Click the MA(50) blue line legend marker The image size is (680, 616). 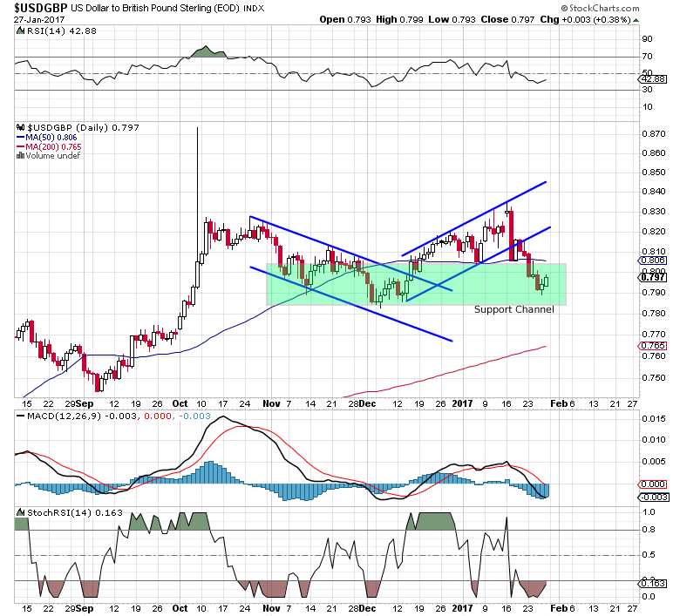20,138
